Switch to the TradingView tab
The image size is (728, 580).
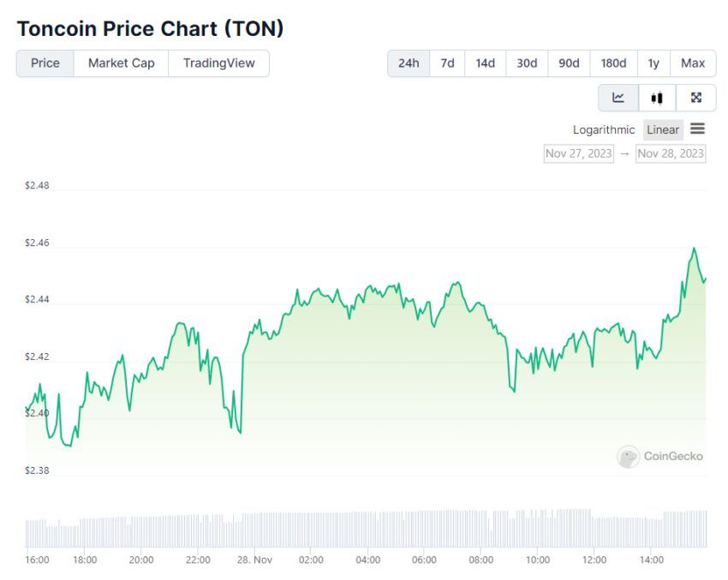point(218,63)
